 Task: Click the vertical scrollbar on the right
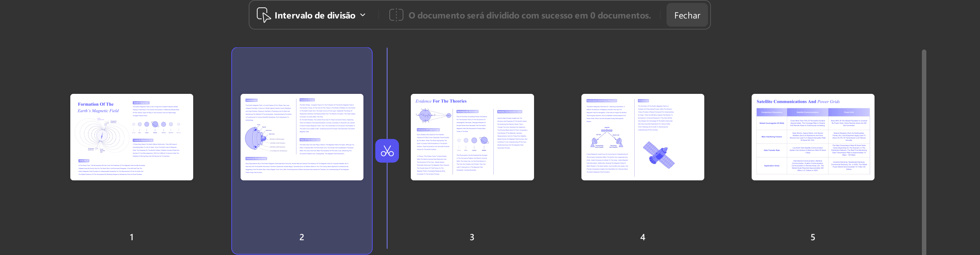[924, 152]
